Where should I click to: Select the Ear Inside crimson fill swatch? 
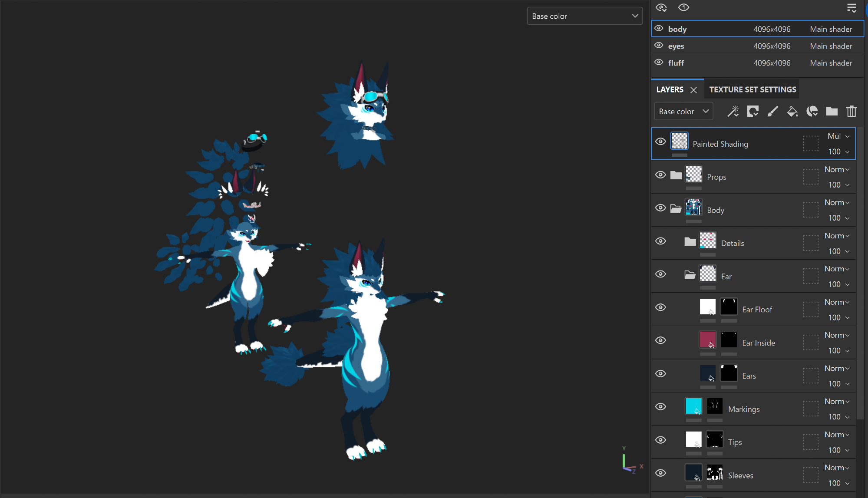coord(707,340)
